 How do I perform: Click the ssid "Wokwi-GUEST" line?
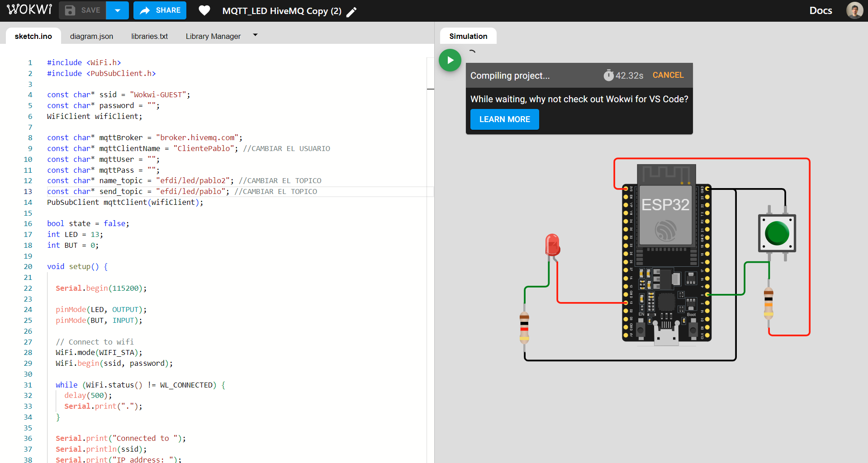119,95
